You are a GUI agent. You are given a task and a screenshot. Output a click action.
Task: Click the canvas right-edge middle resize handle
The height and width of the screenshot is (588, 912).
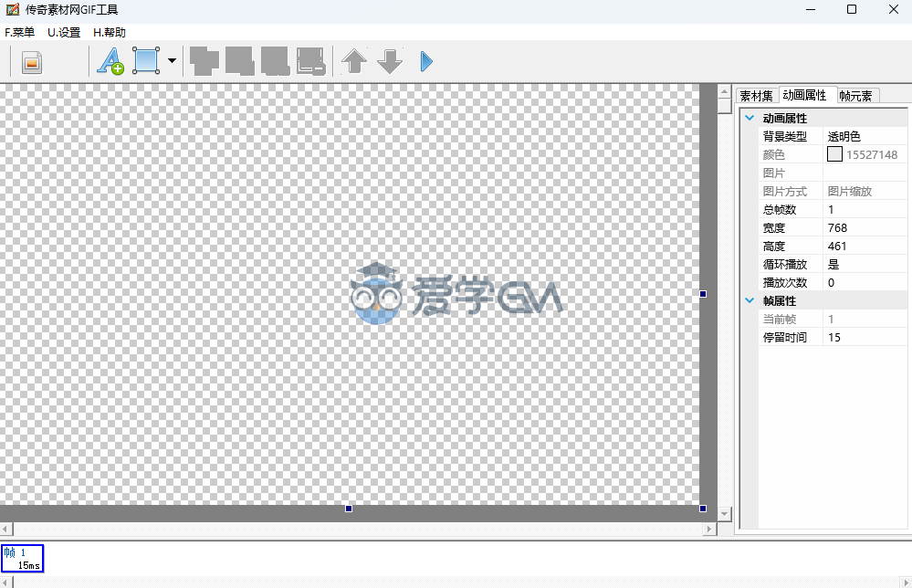[x=703, y=294]
